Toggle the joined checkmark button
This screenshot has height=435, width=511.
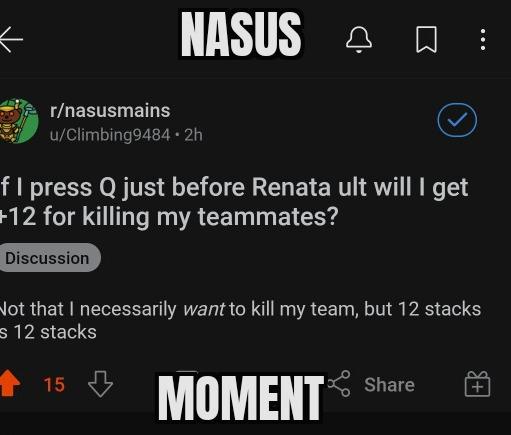pyautogui.click(x=457, y=120)
